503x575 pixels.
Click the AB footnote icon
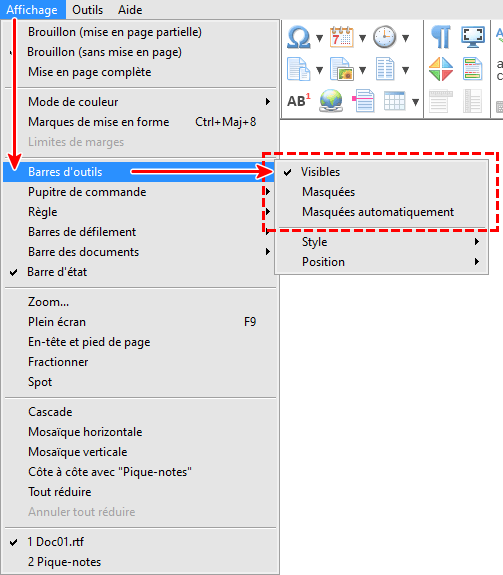[299, 101]
